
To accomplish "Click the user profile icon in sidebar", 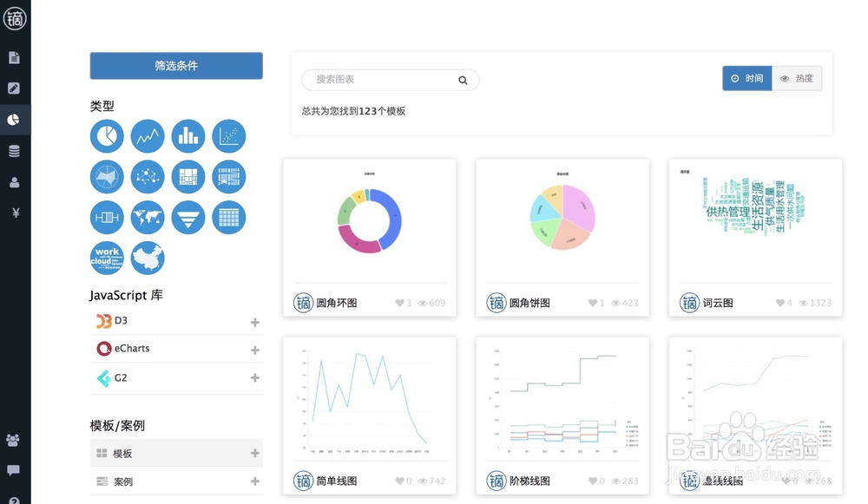I will coord(15,180).
